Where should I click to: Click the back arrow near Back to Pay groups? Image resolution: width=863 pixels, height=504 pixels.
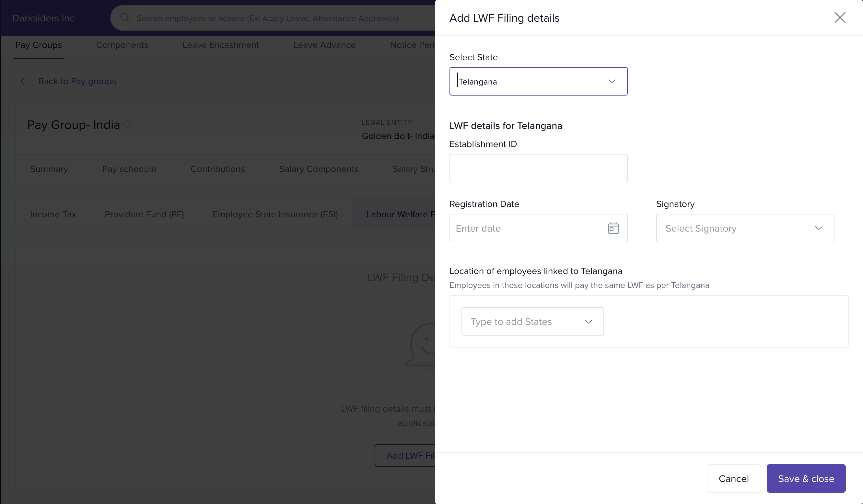[23, 82]
